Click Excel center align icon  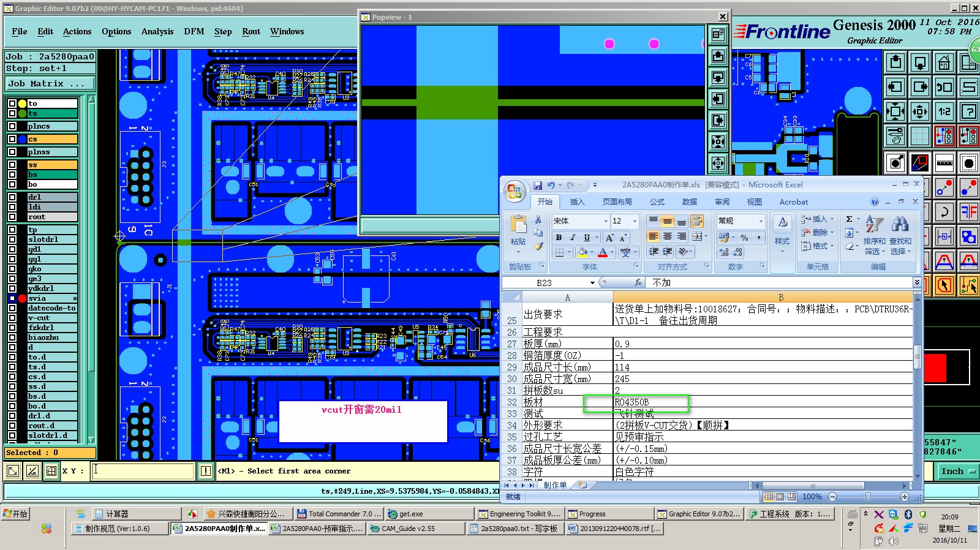[668, 236]
